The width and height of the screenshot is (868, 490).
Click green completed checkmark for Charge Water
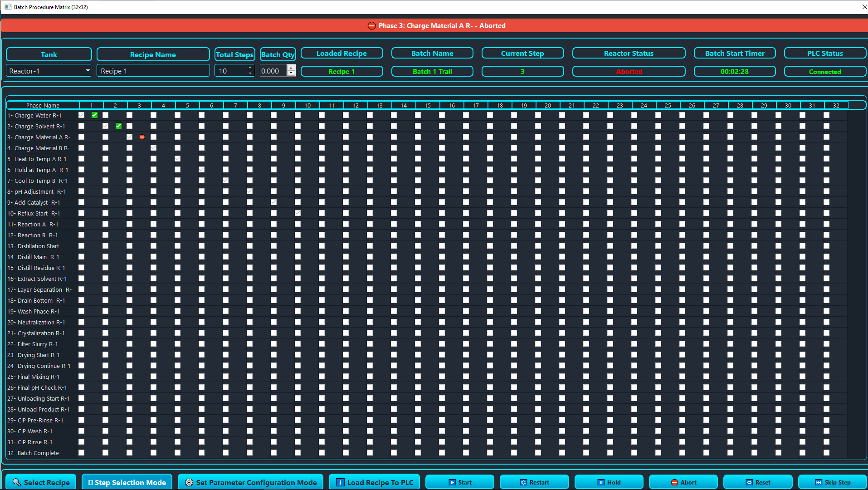point(94,115)
